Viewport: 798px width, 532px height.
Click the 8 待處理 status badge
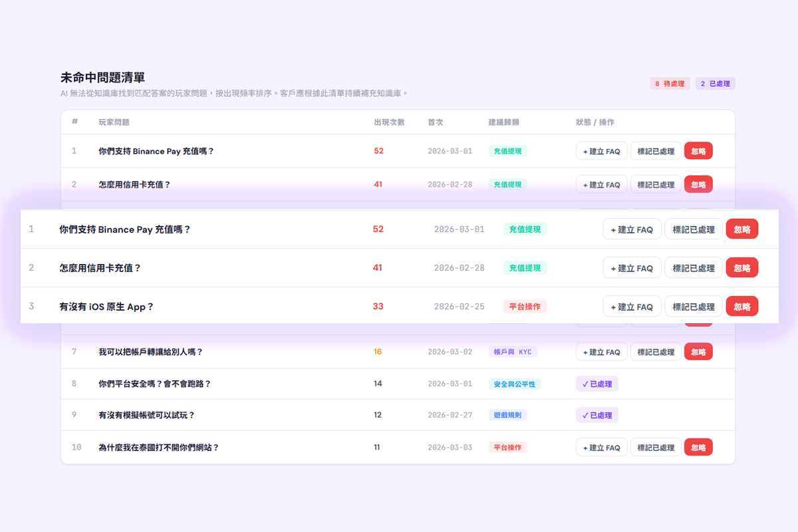(670, 84)
